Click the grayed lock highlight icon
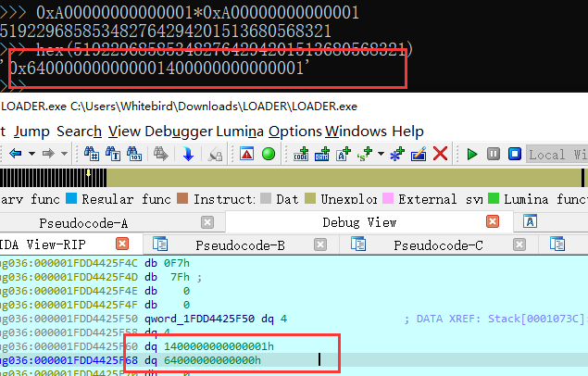588x376 pixels. click(215, 154)
